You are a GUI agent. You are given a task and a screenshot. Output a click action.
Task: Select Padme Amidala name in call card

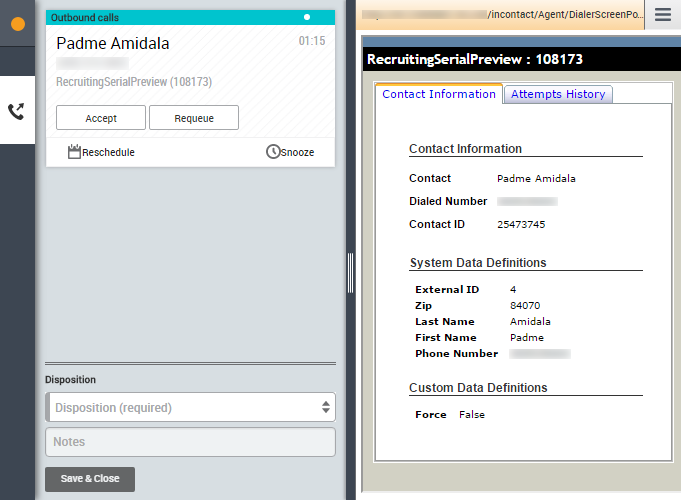(x=113, y=43)
